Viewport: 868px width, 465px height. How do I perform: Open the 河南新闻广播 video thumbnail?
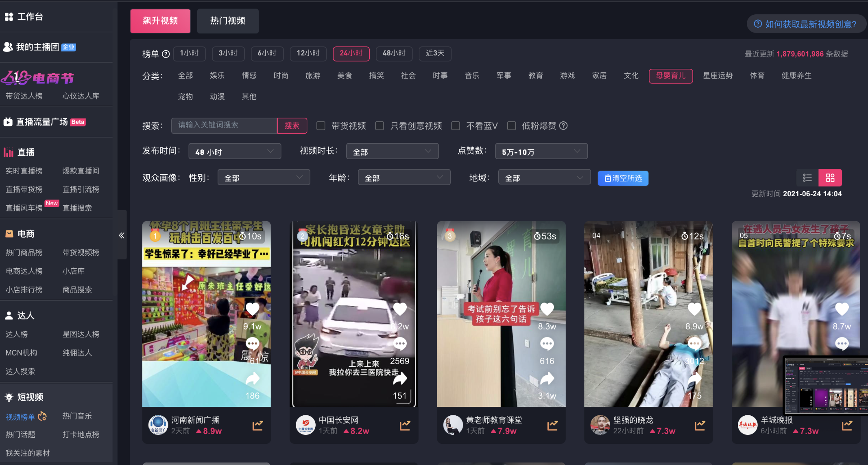(x=207, y=314)
